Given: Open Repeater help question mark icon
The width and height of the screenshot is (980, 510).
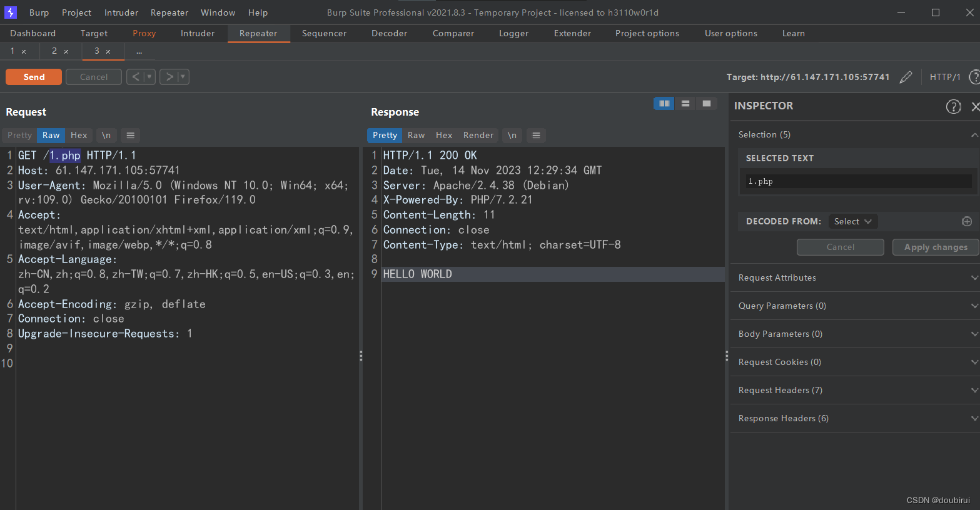Looking at the screenshot, I should pyautogui.click(x=974, y=77).
